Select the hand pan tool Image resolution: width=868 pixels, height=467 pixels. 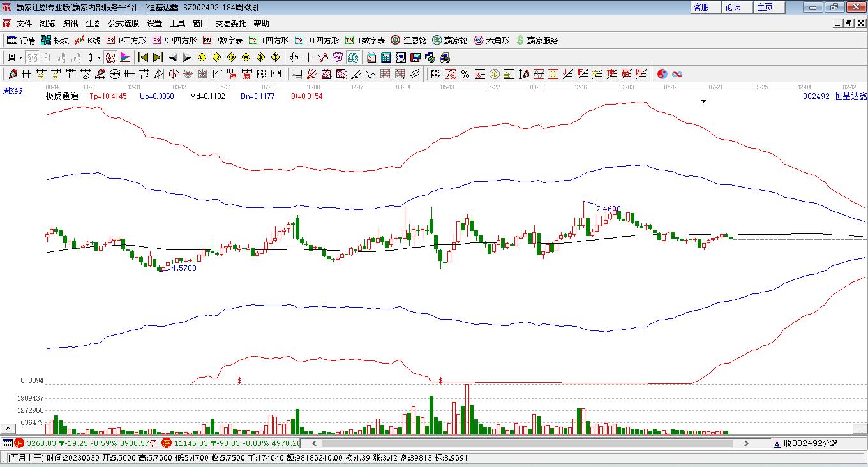click(x=294, y=57)
